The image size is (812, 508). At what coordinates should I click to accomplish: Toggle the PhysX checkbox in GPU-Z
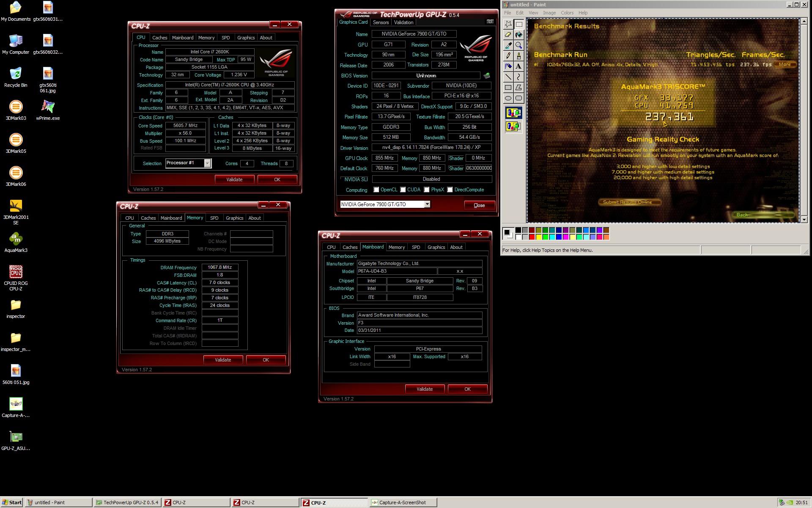pyautogui.click(x=427, y=190)
